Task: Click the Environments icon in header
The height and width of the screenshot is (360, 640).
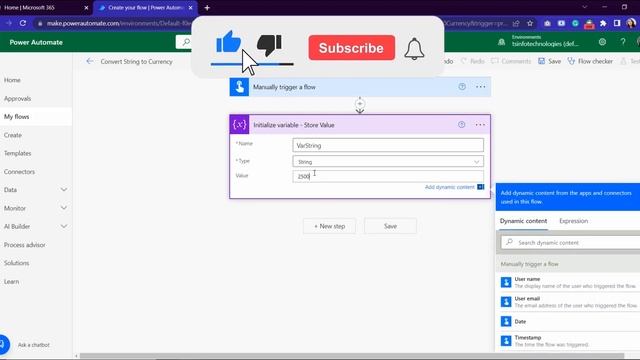Action: coord(502,42)
